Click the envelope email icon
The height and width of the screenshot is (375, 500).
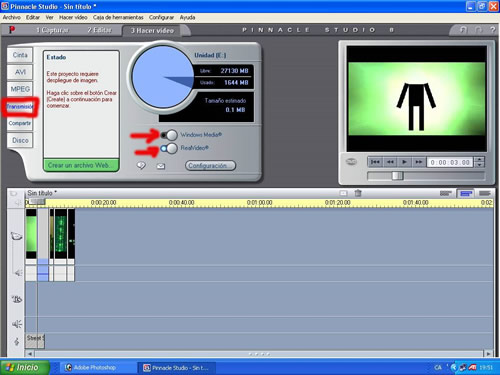click(161, 166)
